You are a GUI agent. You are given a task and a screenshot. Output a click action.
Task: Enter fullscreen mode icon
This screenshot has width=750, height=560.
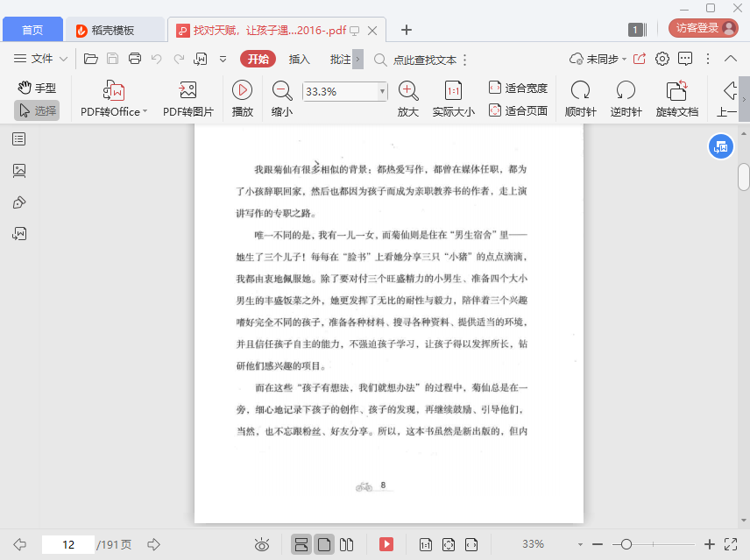click(731, 544)
